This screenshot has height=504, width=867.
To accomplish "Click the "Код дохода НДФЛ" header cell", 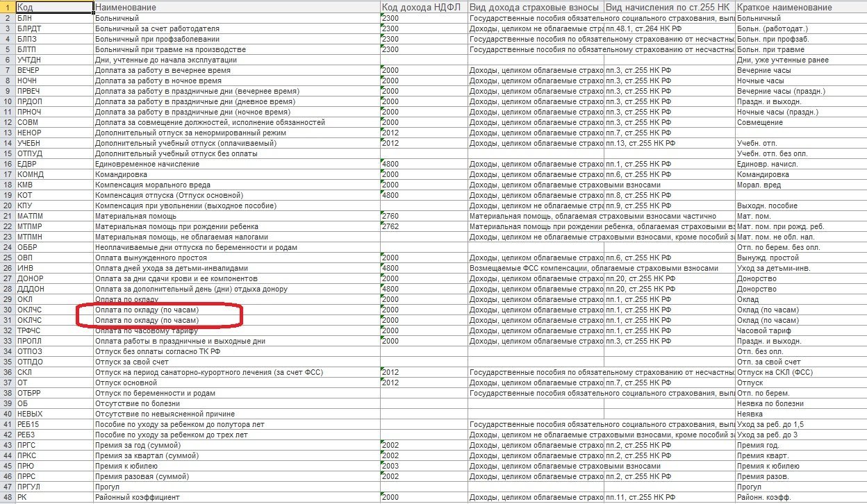I will 423,7.
